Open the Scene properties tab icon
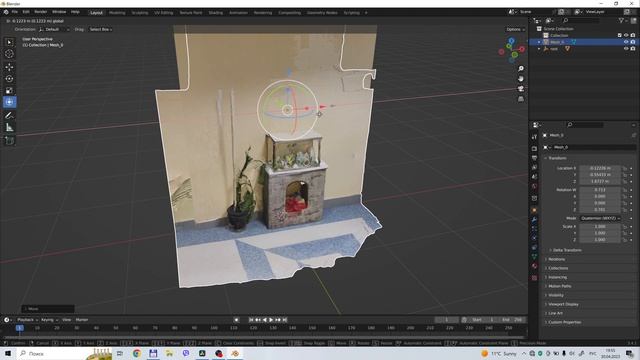Screen dimensions: 640x360 coord(534,177)
